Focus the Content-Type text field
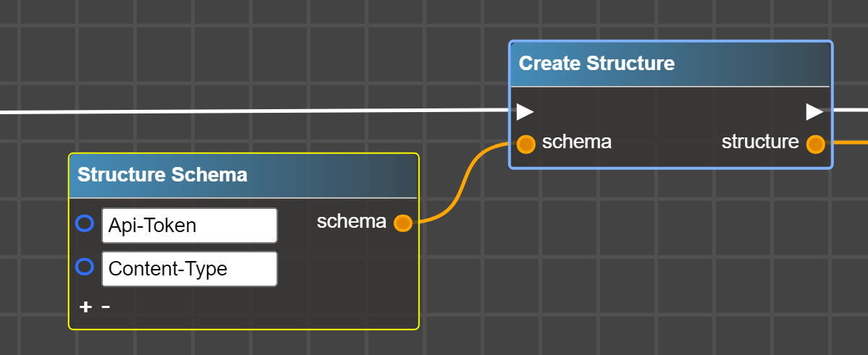 point(189,269)
